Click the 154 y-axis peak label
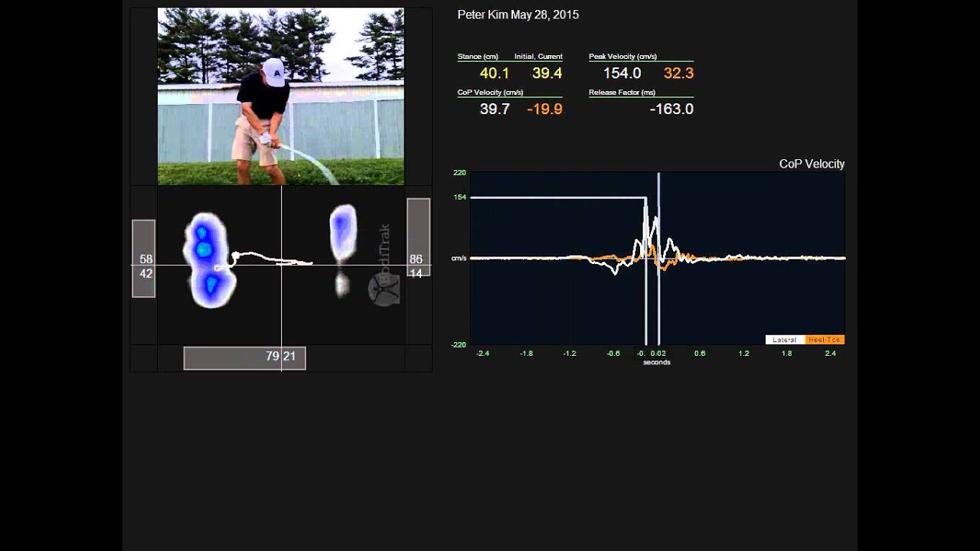 (x=459, y=197)
